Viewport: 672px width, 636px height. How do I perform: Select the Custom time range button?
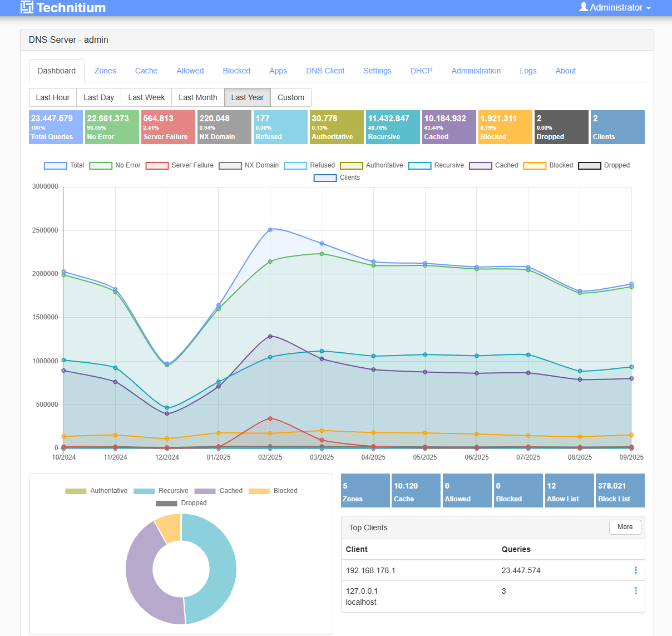pyautogui.click(x=290, y=97)
